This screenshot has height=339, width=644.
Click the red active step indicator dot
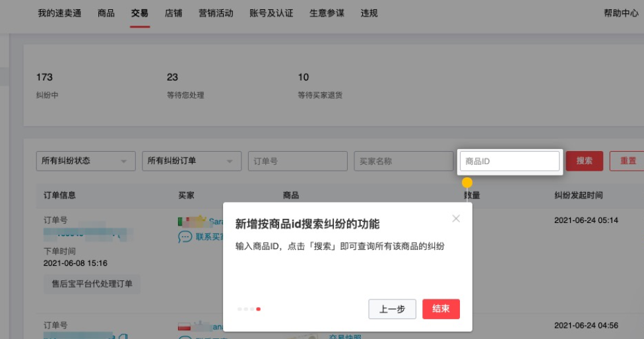259,309
